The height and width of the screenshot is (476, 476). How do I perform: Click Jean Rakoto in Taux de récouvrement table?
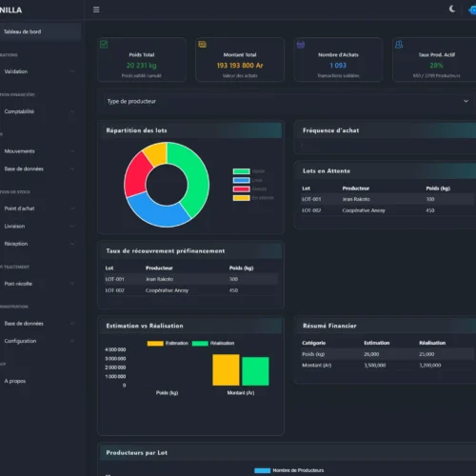click(x=159, y=279)
